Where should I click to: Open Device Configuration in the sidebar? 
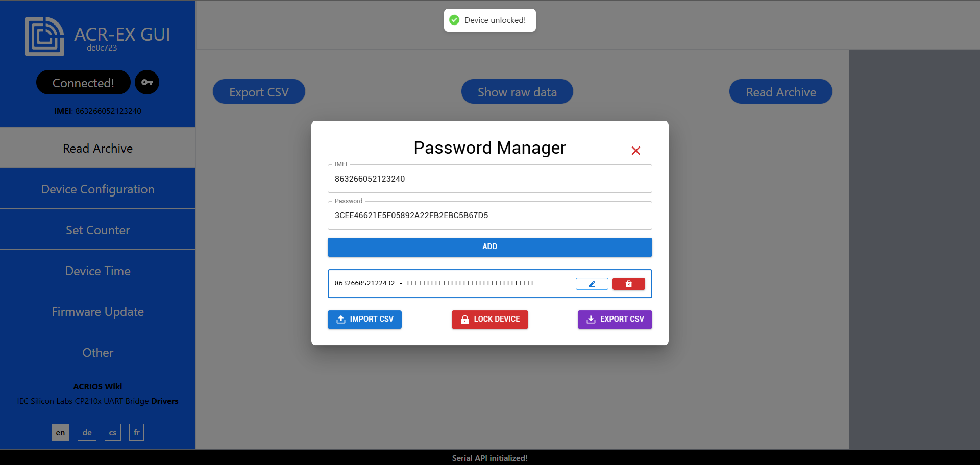[x=97, y=189]
